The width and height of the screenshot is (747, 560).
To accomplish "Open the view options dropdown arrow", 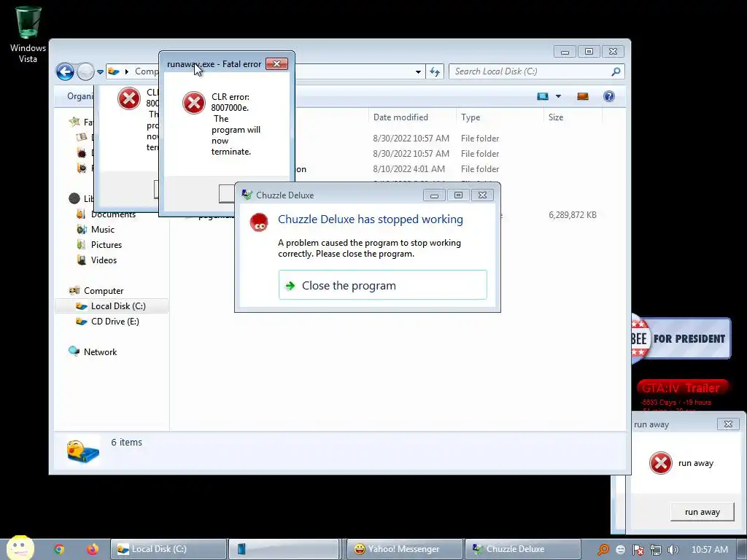I will pyautogui.click(x=558, y=97).
